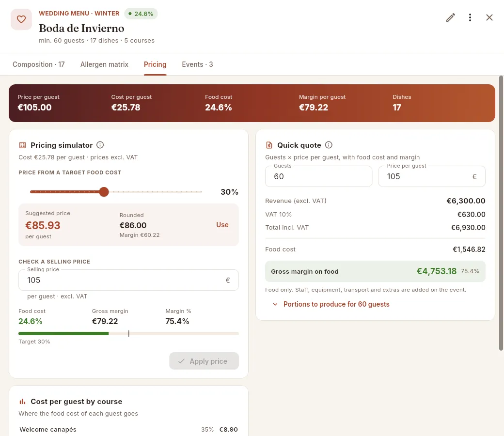
Task: Click the Welcome canapés €8.90 amount
Action: click(x=229, y=430)
